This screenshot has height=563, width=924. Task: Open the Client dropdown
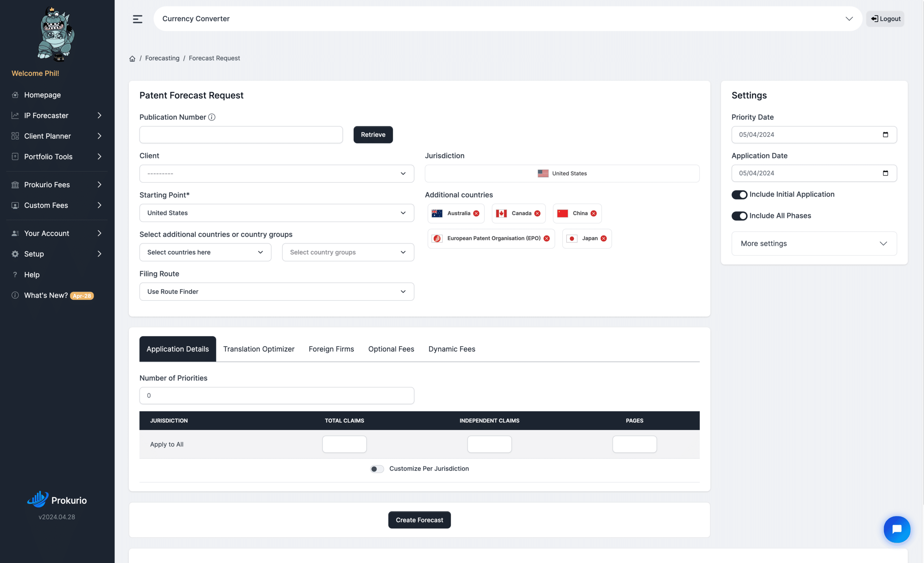pos(277,174)
